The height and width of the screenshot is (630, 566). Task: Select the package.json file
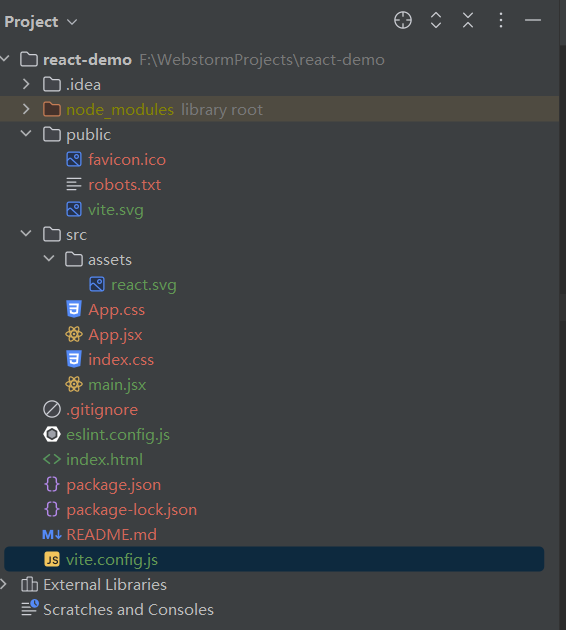pyautogui.click(x=114, y=485)
